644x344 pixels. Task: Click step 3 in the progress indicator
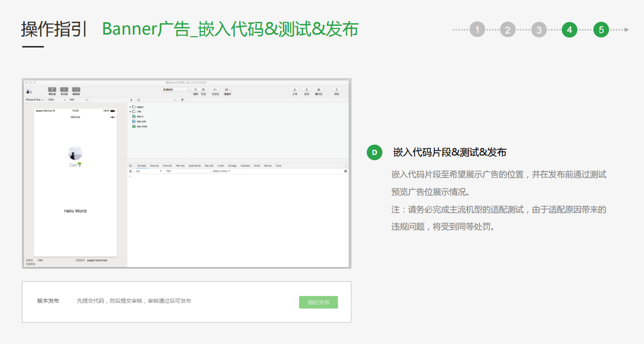click(x=539, y=30)
